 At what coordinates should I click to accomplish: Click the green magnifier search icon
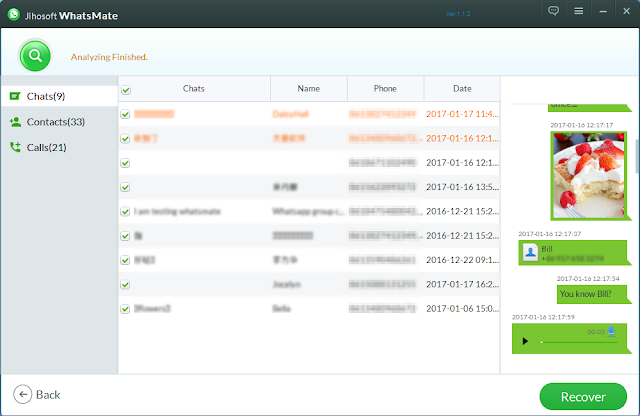(x=35, y=56)
